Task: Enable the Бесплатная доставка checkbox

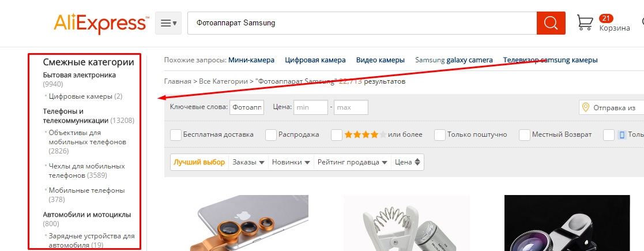Action: (176, 135)
